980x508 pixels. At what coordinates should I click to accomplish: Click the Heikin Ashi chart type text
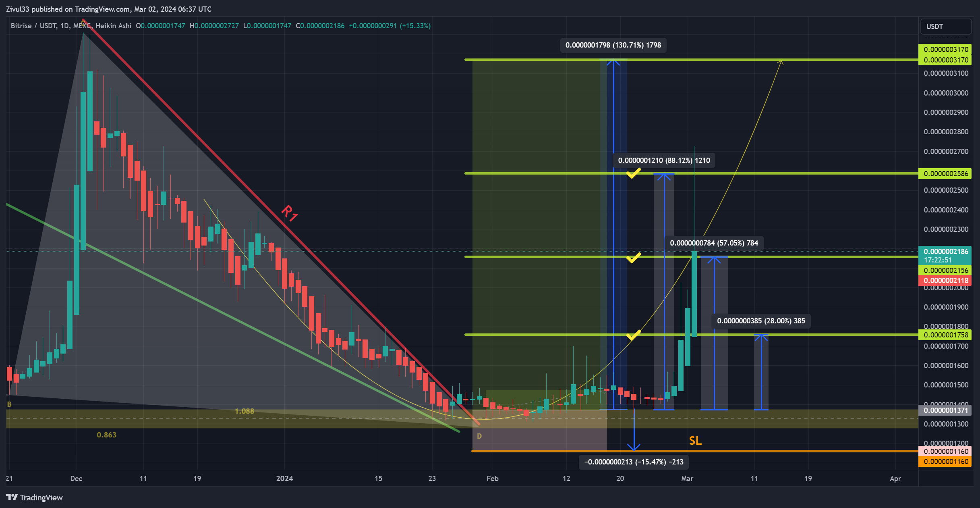tap(114, 26)
